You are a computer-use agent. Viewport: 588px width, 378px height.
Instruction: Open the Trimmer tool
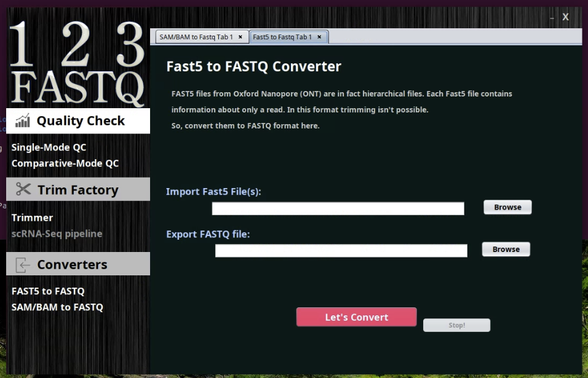tap(32, 218)
